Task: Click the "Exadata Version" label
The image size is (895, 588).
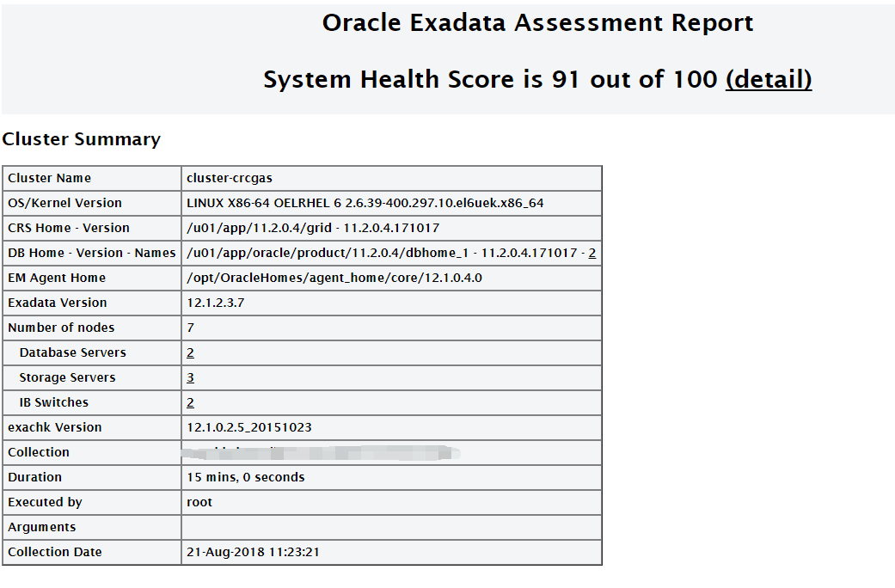Action: click(x=58, y=303)
